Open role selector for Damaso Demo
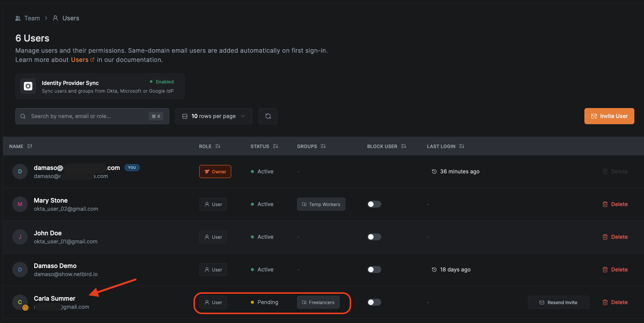 tap(213, 270)
